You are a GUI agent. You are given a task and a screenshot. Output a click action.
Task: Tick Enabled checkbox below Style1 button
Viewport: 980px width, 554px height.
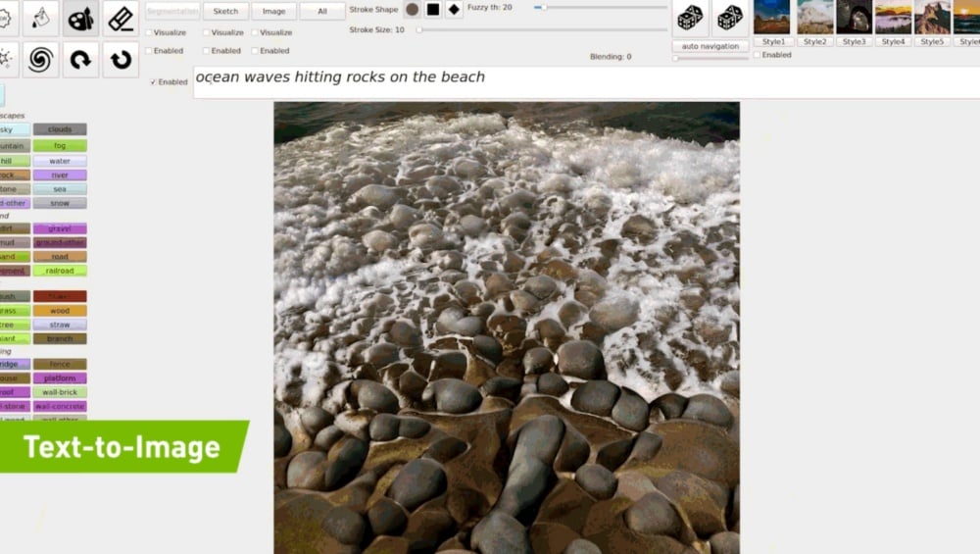(757, 55)
